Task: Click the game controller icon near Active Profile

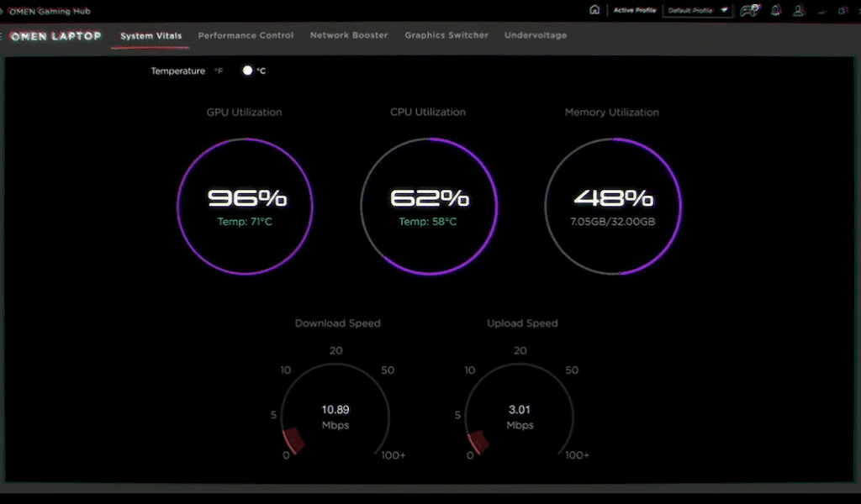Action: tap(749, 9)
